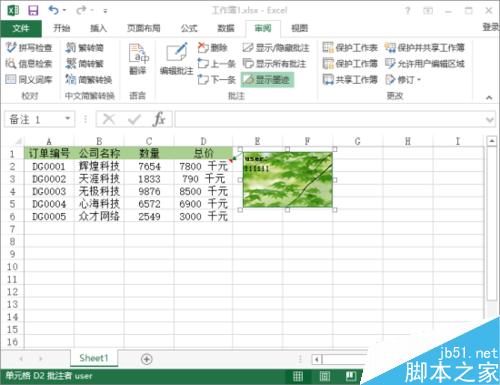Click the Redo arrow icon

click(x=81, y=11)
